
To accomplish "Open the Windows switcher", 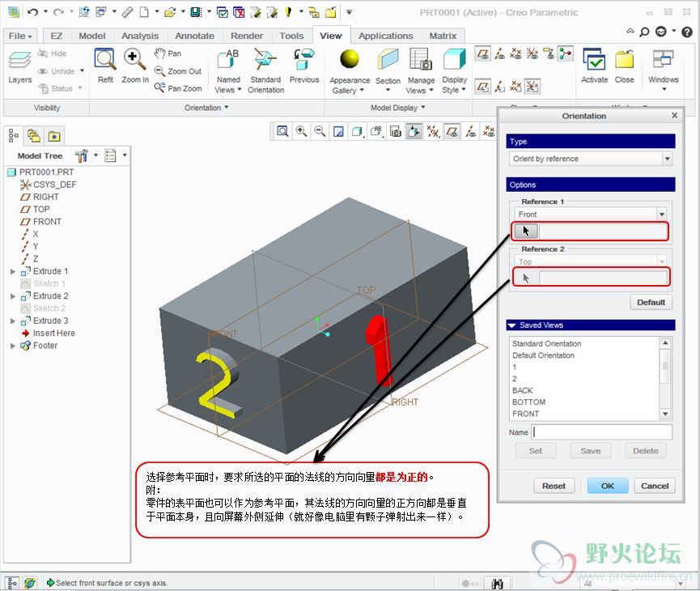I will 663,70.
